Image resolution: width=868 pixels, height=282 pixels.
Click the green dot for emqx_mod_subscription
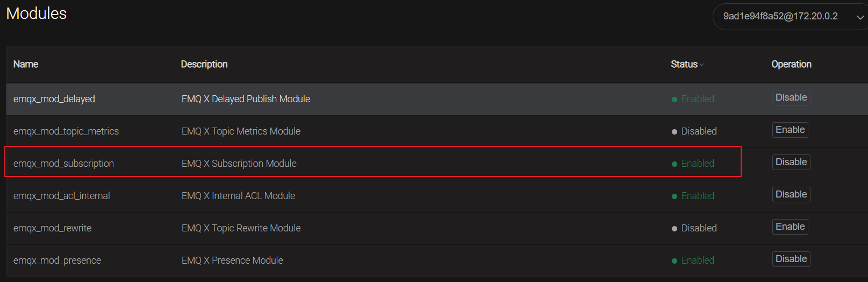675,164
